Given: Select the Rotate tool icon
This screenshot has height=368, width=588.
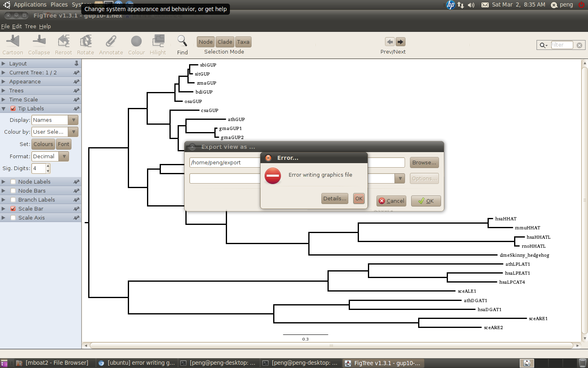Looking at the screenshot, I should point(85,41).
